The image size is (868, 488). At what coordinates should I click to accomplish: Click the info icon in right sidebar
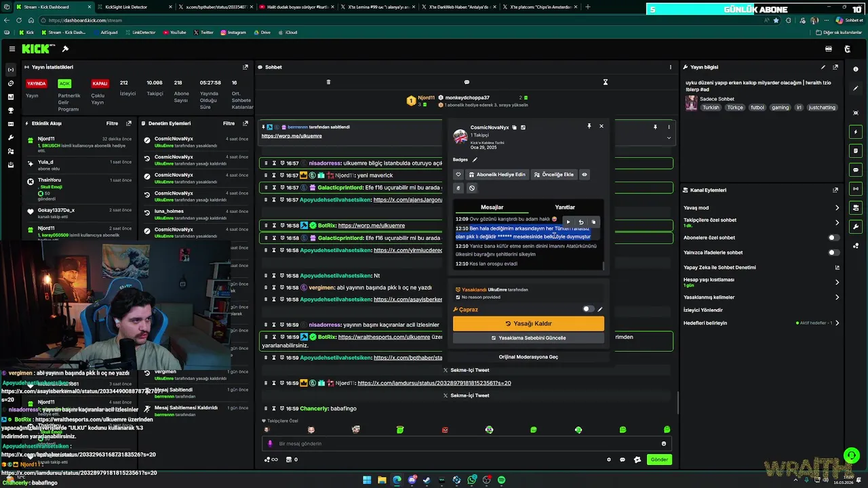(856, 70)
